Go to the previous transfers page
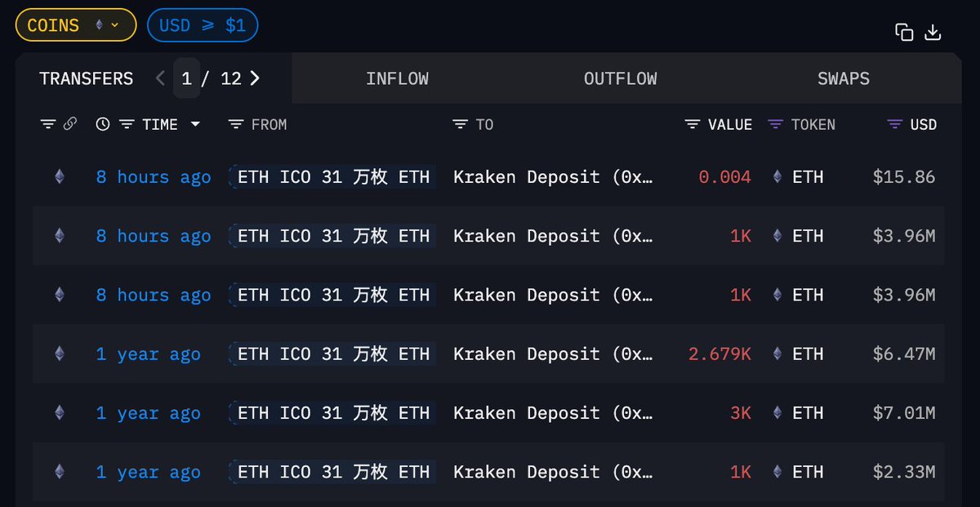Screen dimensions: 980x507 pyautogui.click(x=160, y=78)
